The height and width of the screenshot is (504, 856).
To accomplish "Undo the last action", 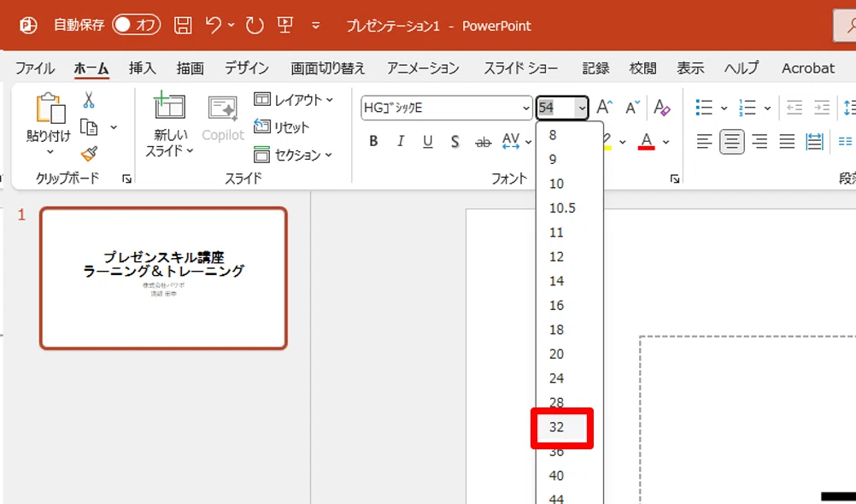I will coord(214,25).
